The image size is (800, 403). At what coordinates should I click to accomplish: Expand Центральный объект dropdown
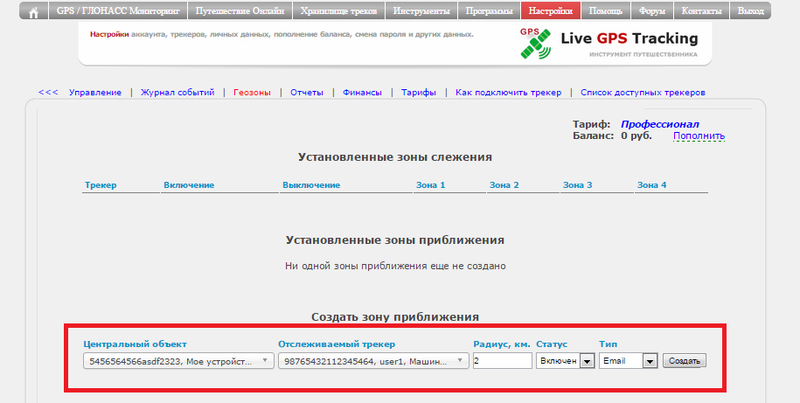point(177,361)
